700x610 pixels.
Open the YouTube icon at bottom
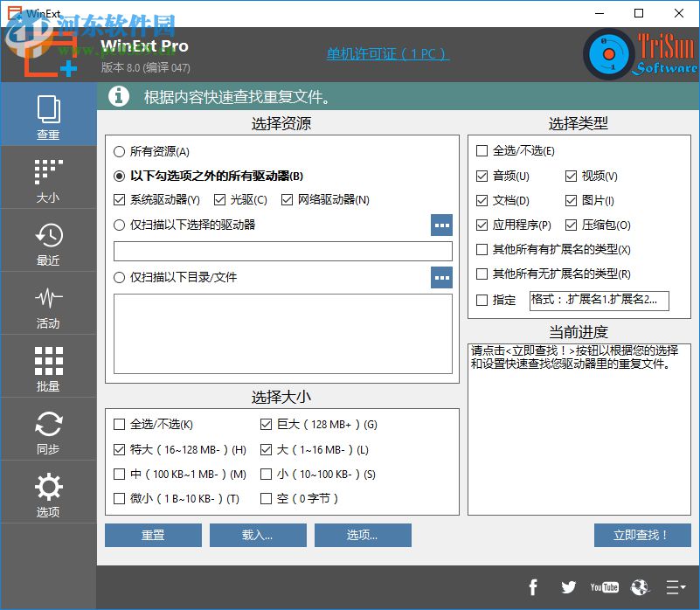point(604,587)
